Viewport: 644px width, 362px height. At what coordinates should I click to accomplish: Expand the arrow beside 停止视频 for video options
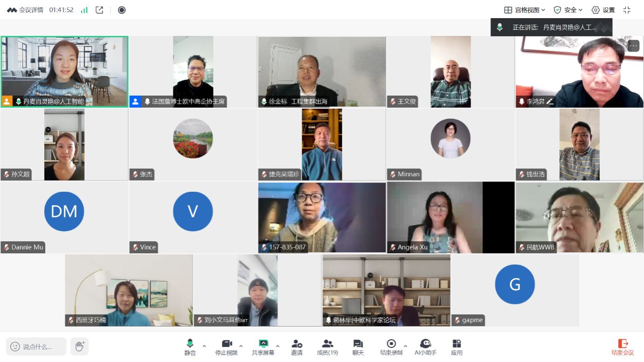click(x=241, y=346)
